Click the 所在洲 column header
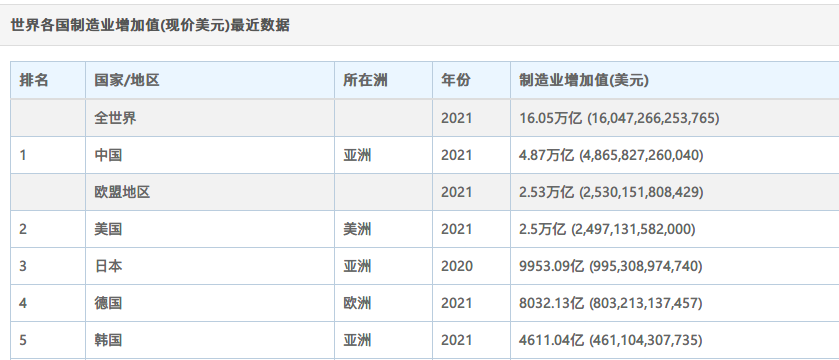This screenshot has height=360, width=839. coord(365,80)
